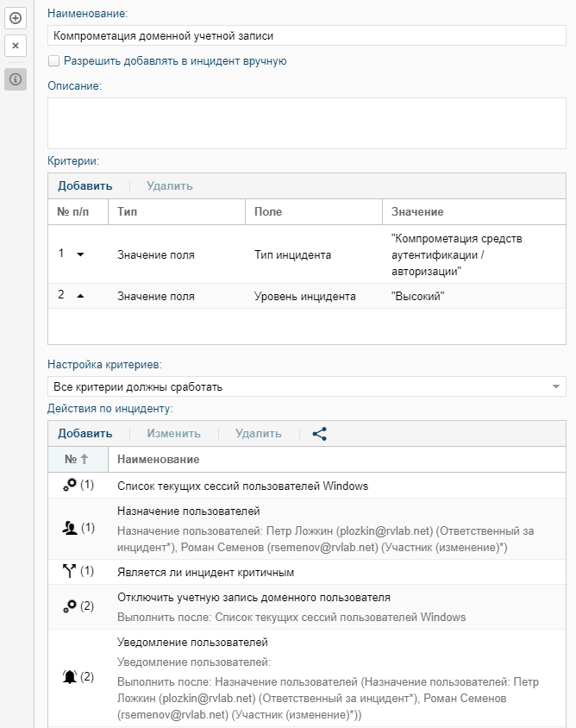Click the plus circle icon in left sidebar
This screenshot has height=728, width=576.
point(16,17)
